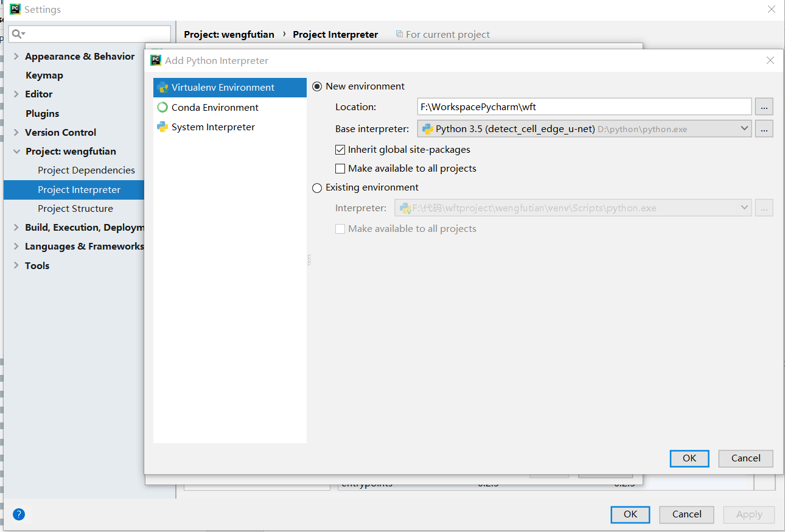Click the For current project breadcrumb icon
Viewport: 785px width, 532px height.
point(399,34)
